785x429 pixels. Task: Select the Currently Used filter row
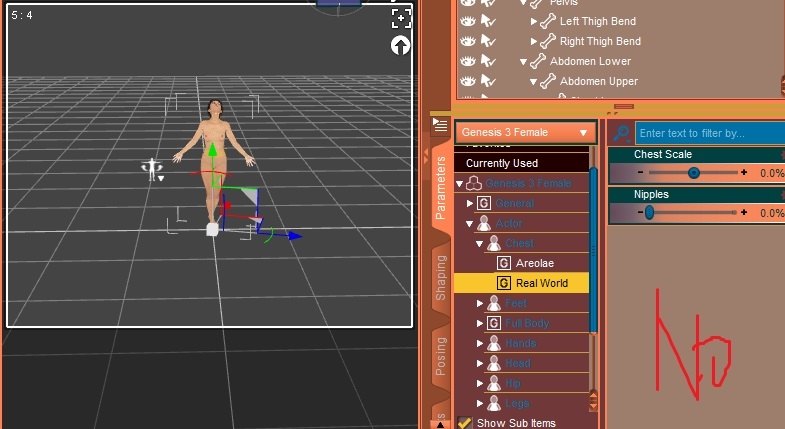pyautogui.click(x=522, y=163)
